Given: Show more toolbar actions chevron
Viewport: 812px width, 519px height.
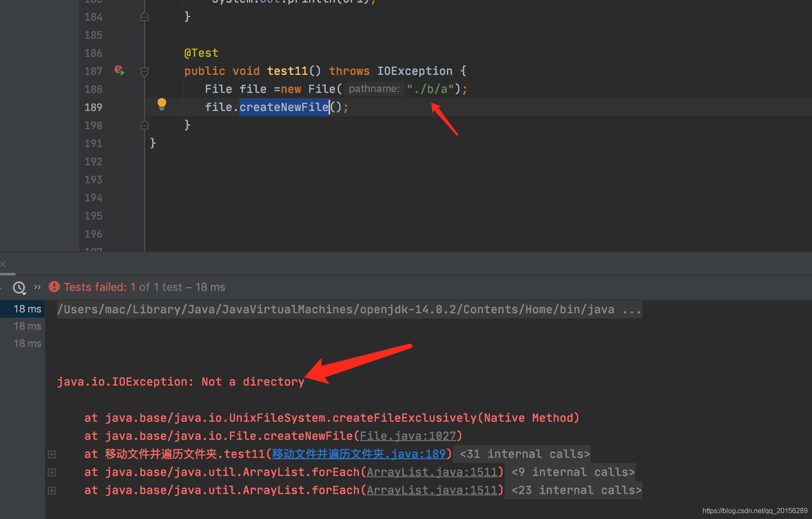Looking at the screenshot, I should (37, 287).
